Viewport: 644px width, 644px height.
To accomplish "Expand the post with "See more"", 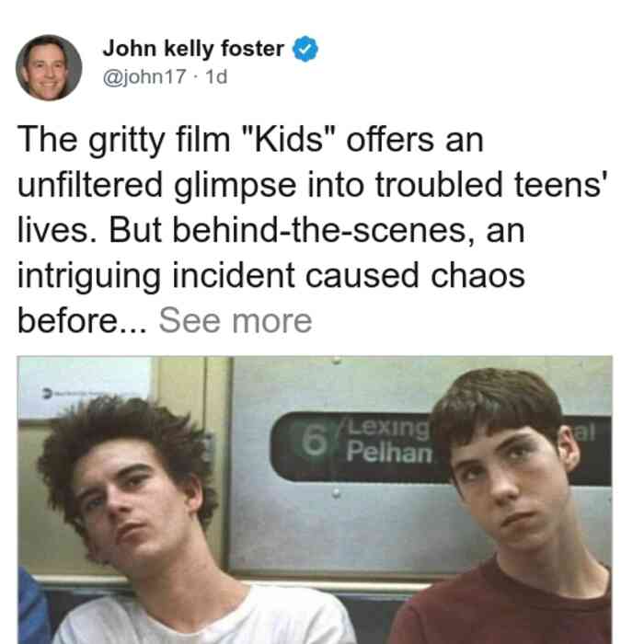I will [x=236, y=321].
